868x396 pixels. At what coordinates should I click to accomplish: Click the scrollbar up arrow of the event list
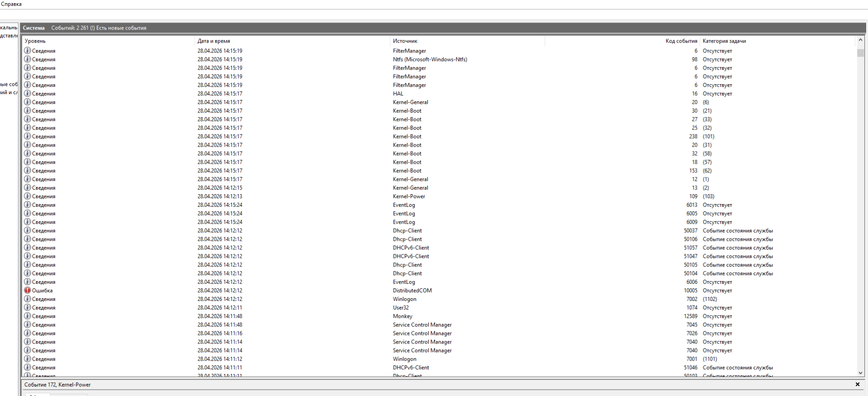click(x=860, y=40)
